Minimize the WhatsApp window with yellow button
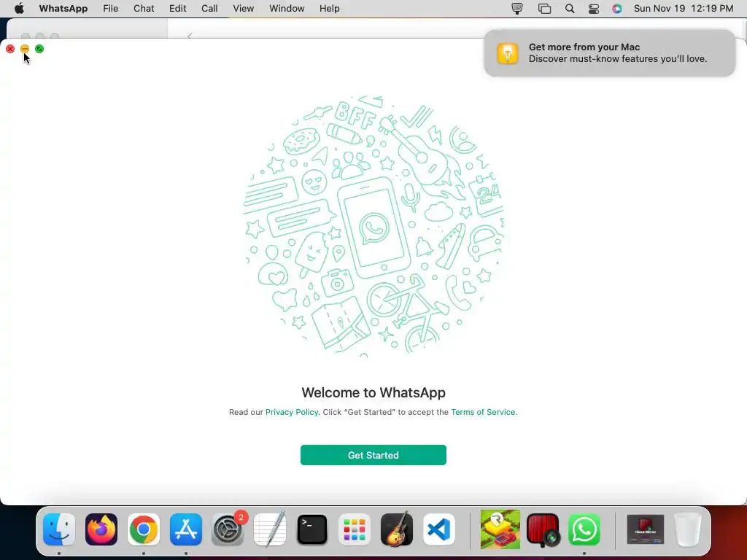Image resolution: width=747 pixels, height=560 pixels. coord(25,49)
